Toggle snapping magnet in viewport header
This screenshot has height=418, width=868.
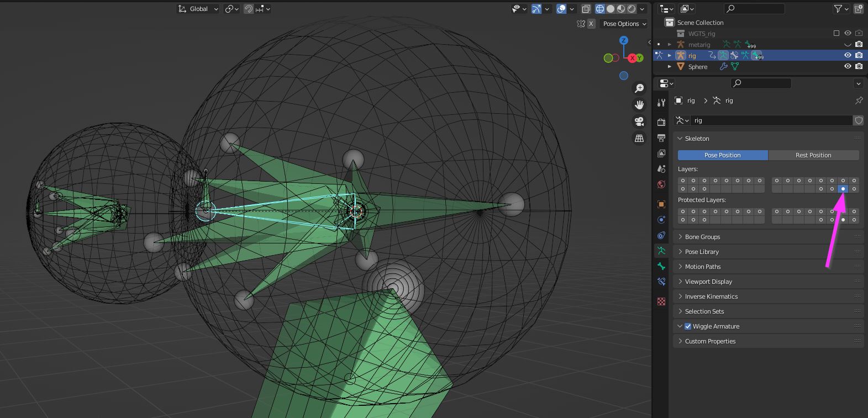tap(249, 9)
